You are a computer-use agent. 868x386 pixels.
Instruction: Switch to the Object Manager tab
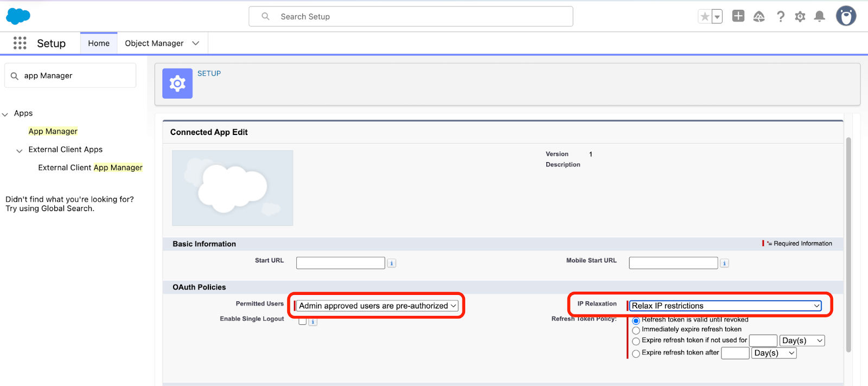(x=154, y=43)
